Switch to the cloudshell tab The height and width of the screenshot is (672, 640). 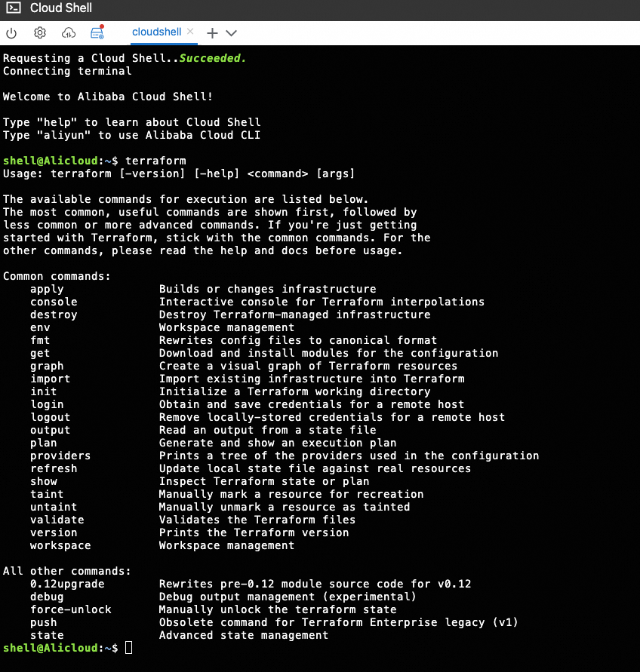click(x=156, y=32)
